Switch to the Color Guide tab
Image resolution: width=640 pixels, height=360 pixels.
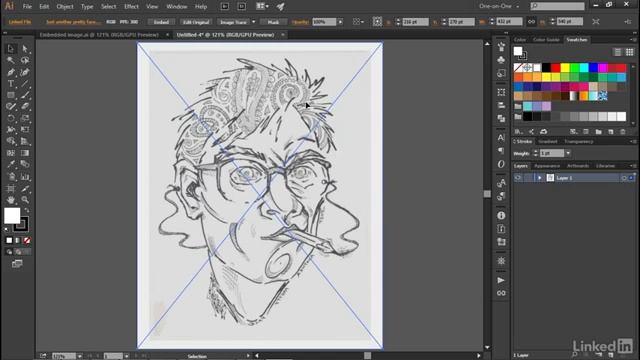(546, 40)
